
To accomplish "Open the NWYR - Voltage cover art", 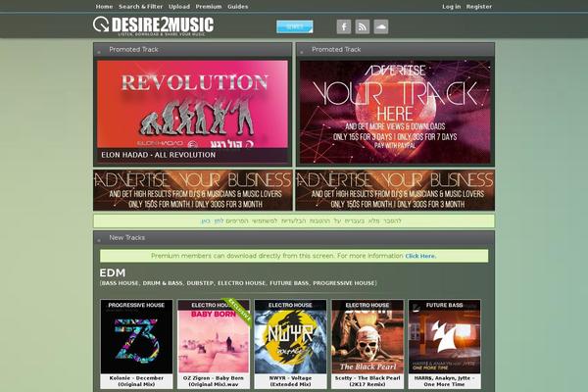I will click(x=291, y=336).
